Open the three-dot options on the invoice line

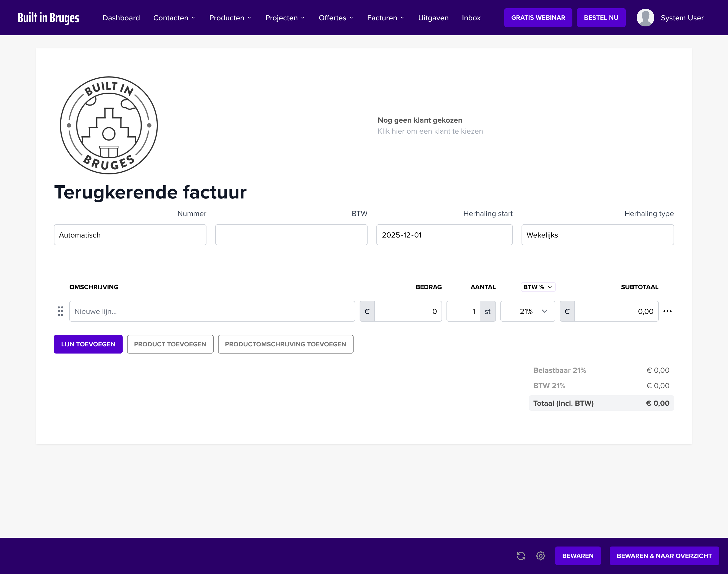point(668,311)
